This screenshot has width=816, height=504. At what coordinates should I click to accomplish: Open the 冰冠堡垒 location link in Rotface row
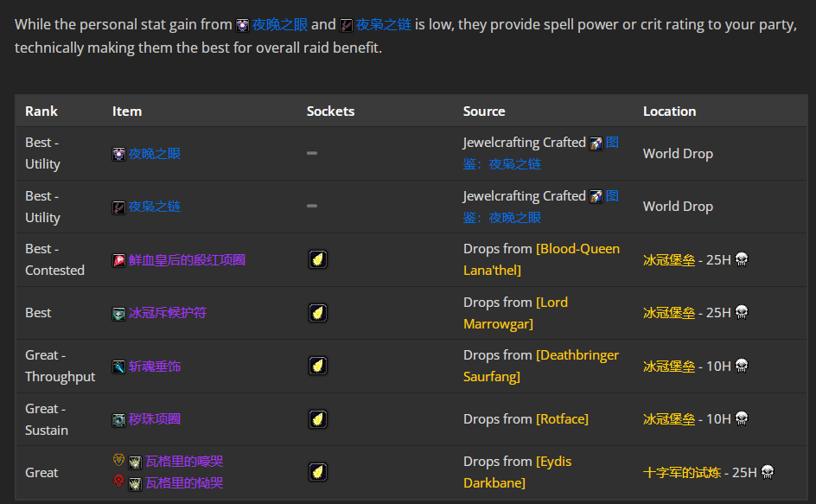[x=668, y=419]
